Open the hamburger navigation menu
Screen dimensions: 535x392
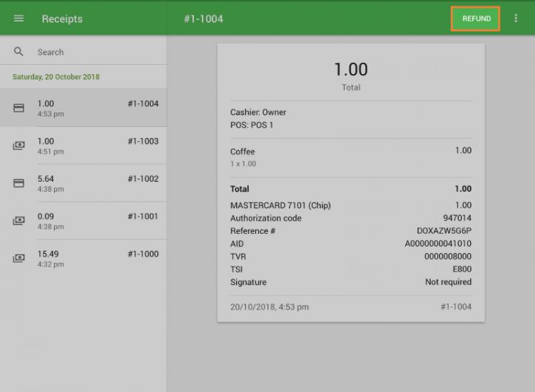[19, 19]
